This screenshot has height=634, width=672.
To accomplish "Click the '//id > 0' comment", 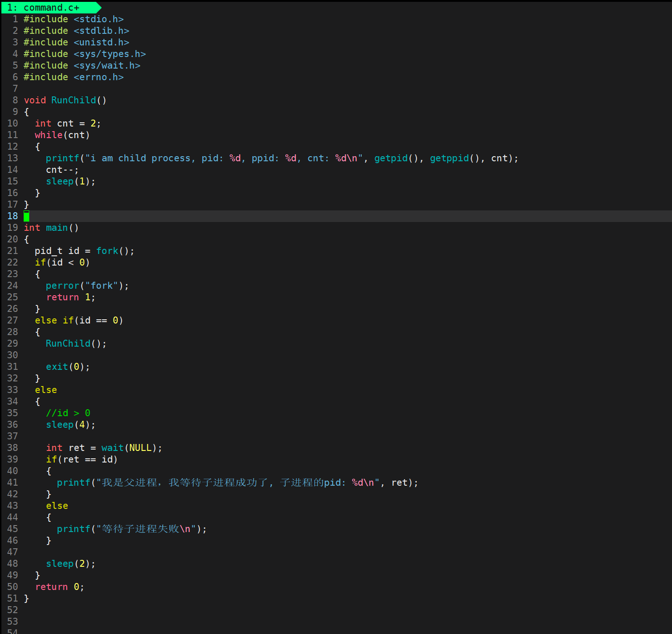I will 68,413.
